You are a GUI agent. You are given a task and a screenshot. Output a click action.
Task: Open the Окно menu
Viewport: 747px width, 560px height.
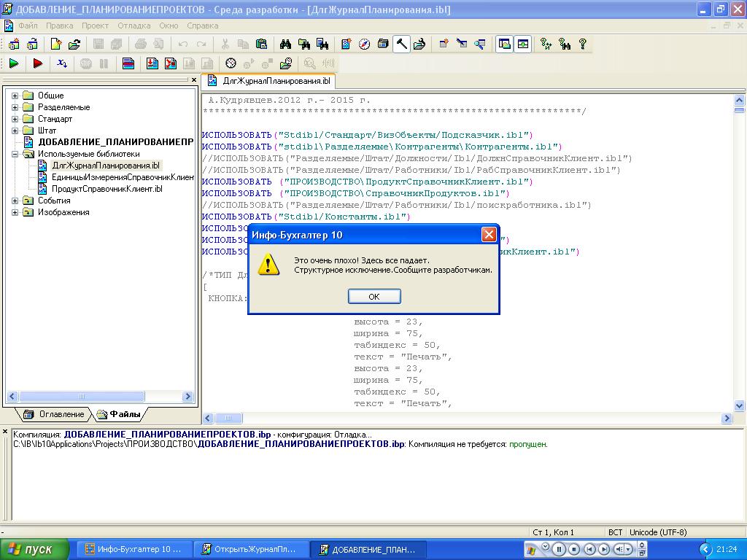pyautogui.click(x=169, y=26)
